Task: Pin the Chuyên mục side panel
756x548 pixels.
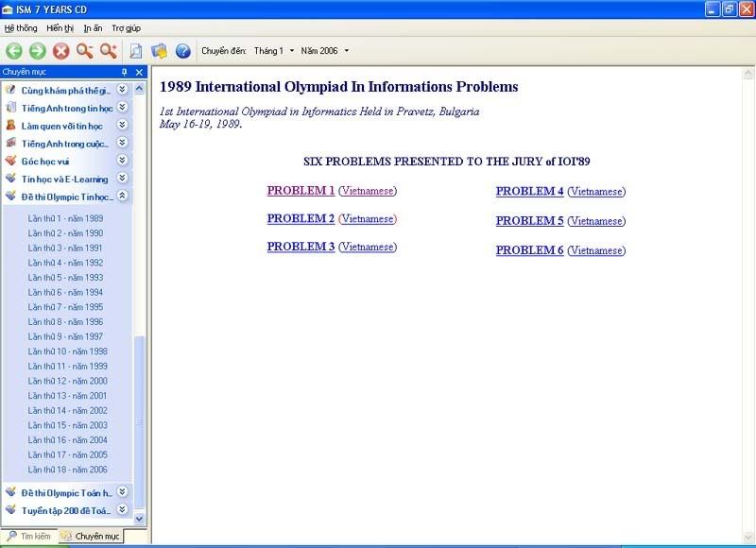Action: pos(124,72)
